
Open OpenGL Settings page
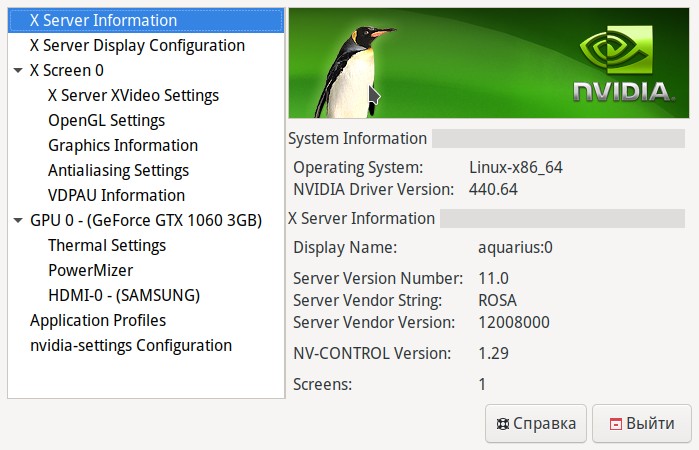[x=106, y=120]
